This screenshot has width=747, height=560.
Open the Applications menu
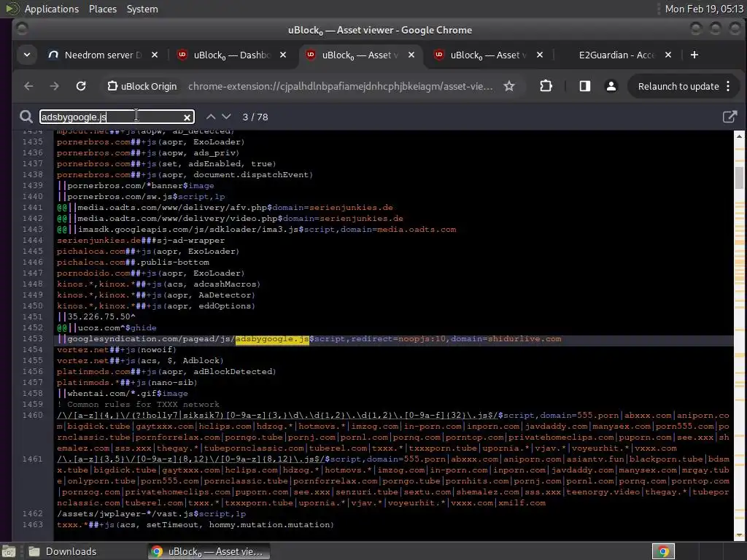coord(52,9)
